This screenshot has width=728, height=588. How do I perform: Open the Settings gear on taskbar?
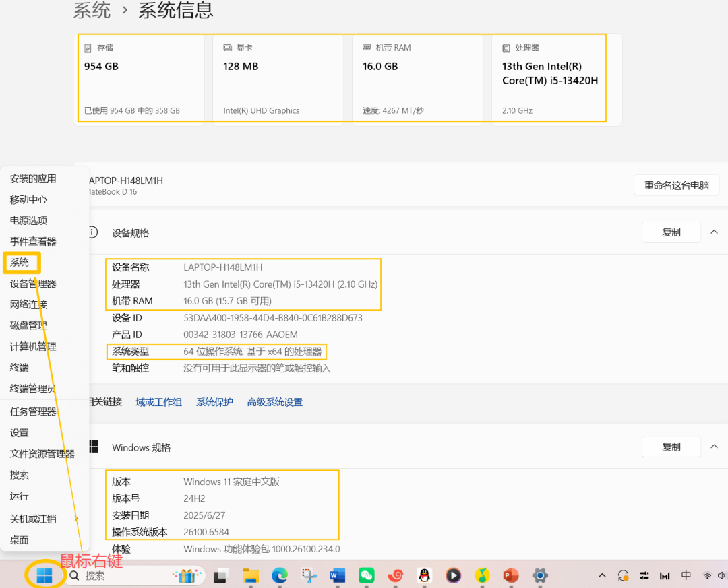[540, 575]
